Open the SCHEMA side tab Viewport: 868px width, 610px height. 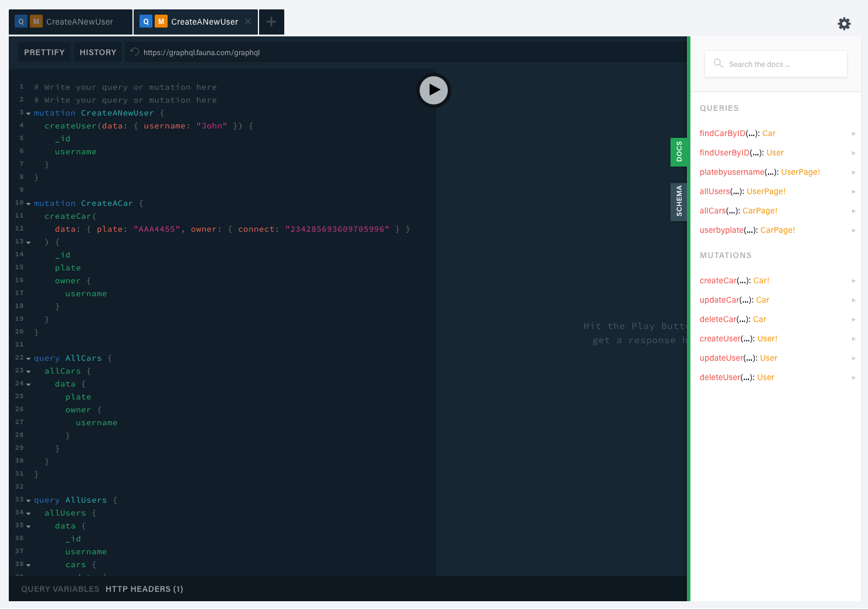(x=679, y=201)
